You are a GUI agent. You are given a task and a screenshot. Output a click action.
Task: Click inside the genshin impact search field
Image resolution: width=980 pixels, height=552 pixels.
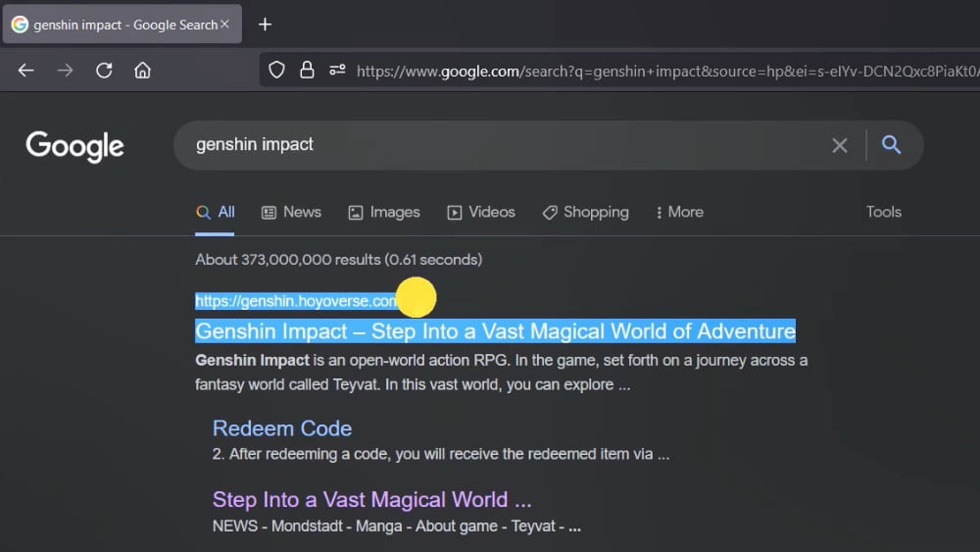pos(490,145)
